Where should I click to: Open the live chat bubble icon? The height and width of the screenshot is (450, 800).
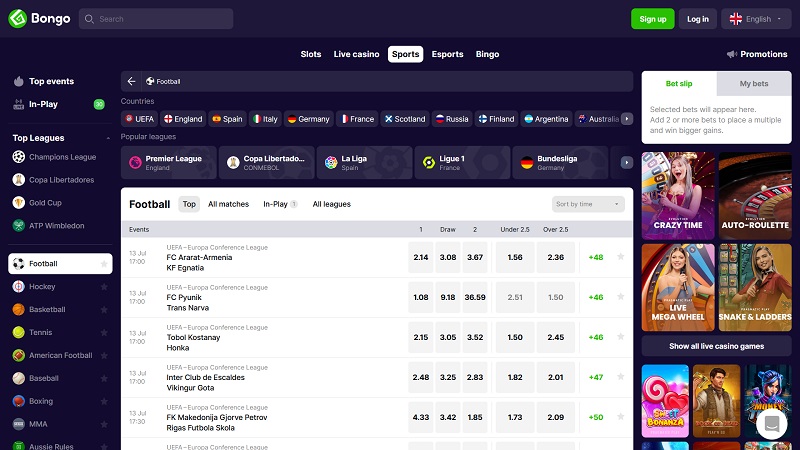771,423
